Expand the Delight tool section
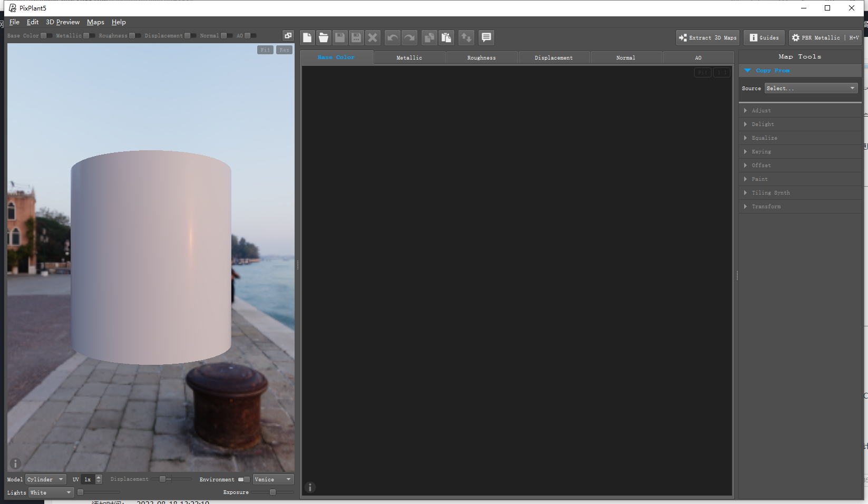 pos(800,124)
